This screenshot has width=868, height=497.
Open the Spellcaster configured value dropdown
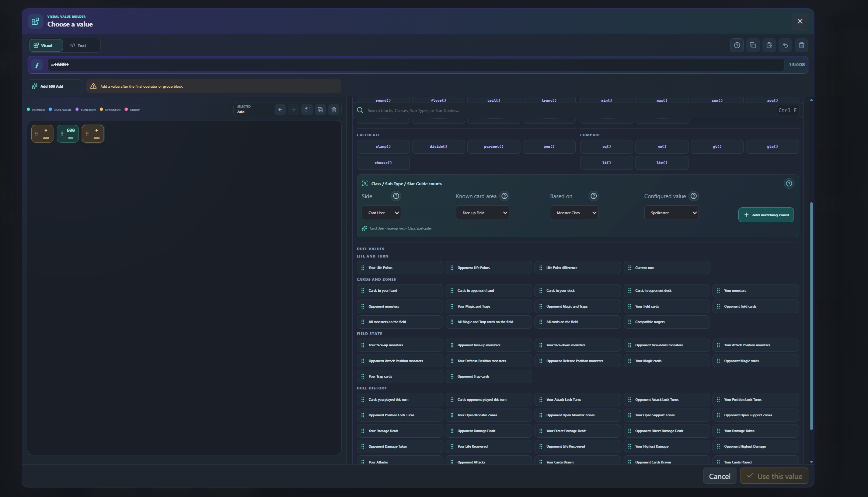(671, 213)
